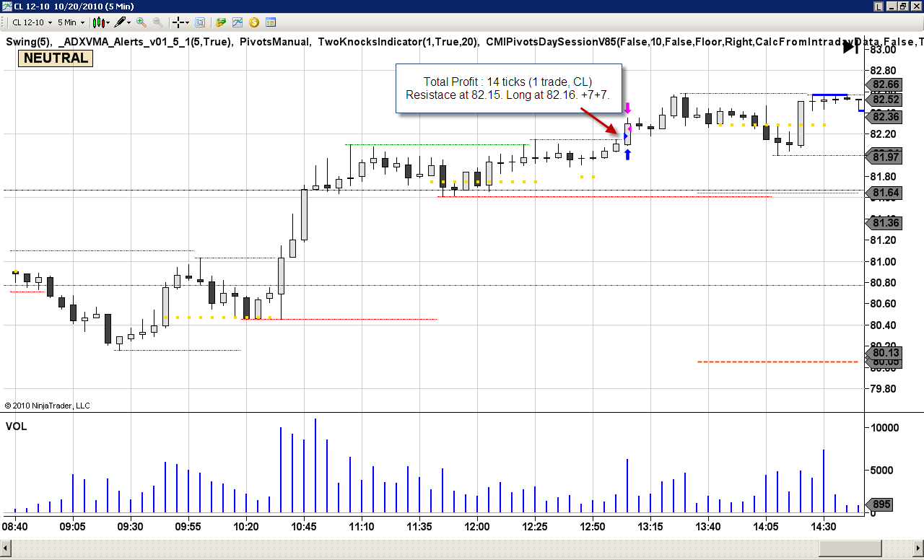This screenshot has height=560, width=924.
Task: Expand the crosshair pointer dropdown arrow
Action: click(x=188, y=22)
